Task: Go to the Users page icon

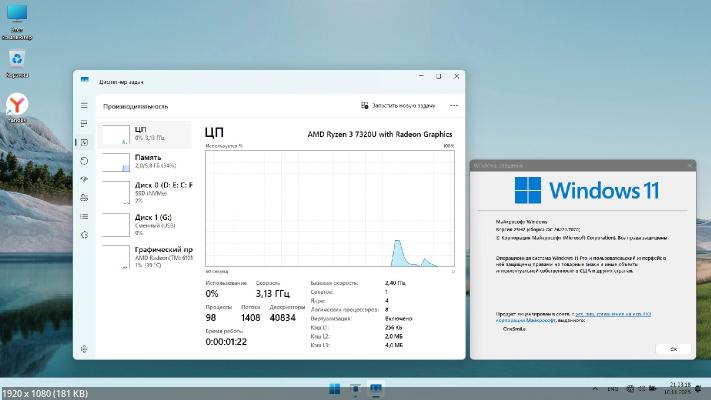Action: pyautogui.click(x=85, y=198)
